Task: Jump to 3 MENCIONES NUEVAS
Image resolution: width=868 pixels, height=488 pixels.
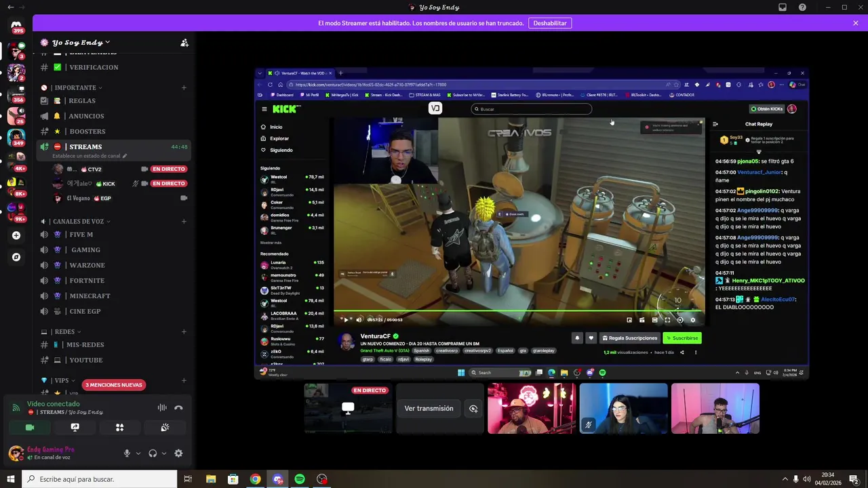Action: tap(114, 385)
